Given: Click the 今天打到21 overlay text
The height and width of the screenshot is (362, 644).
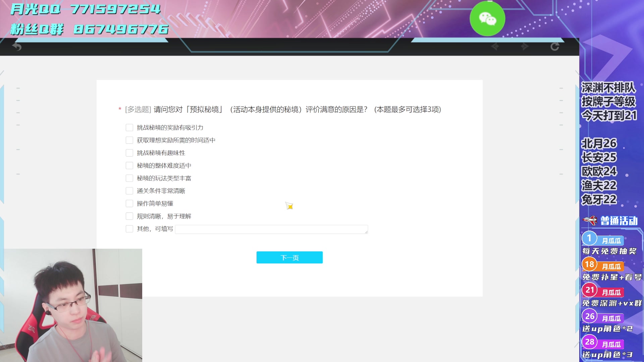Looking at the screenshot, I should (x=609, y=116).
